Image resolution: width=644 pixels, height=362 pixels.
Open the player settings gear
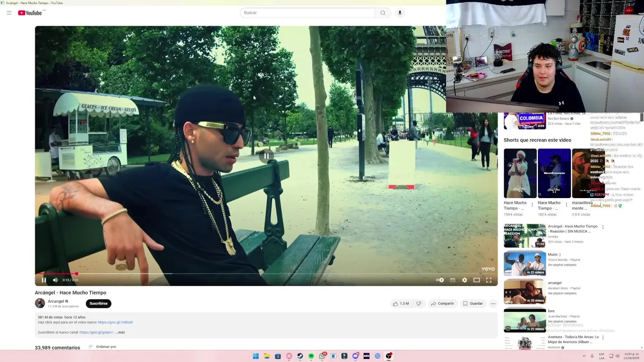tap(464, 280)
